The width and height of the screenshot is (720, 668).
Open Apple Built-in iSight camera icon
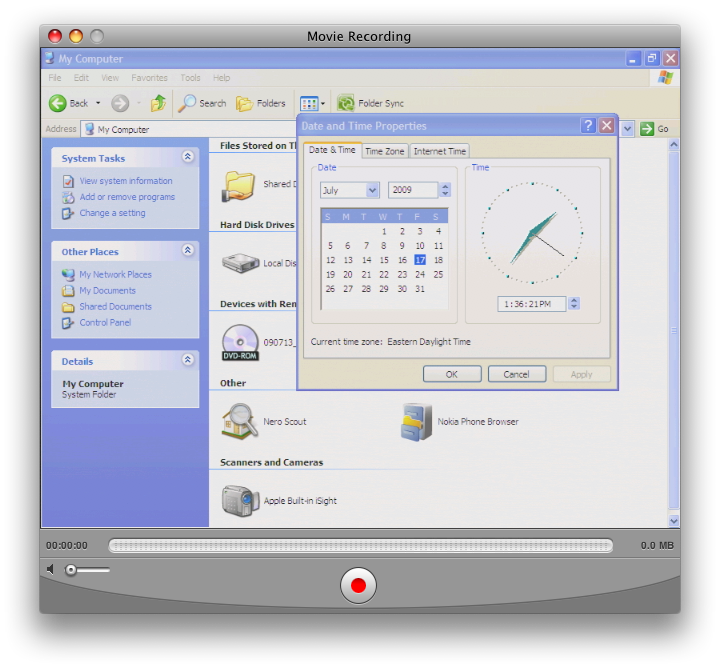[x=240, y=500]
